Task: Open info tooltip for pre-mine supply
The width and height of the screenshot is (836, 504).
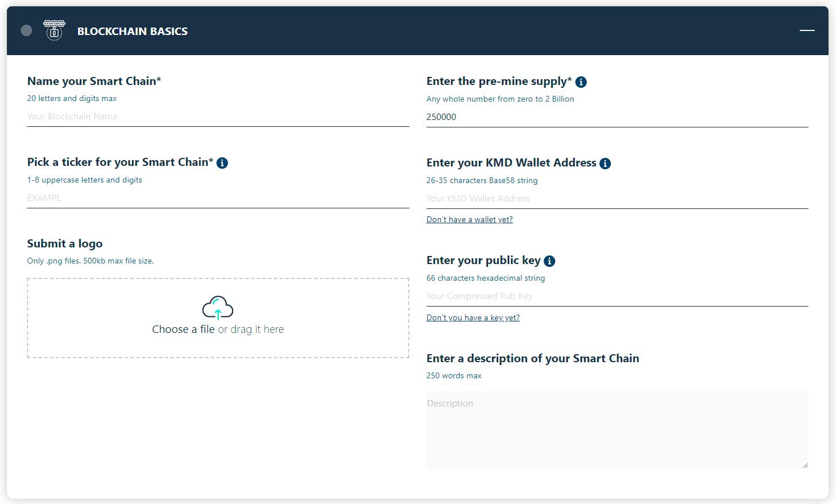Action: (x=581, y=82)
